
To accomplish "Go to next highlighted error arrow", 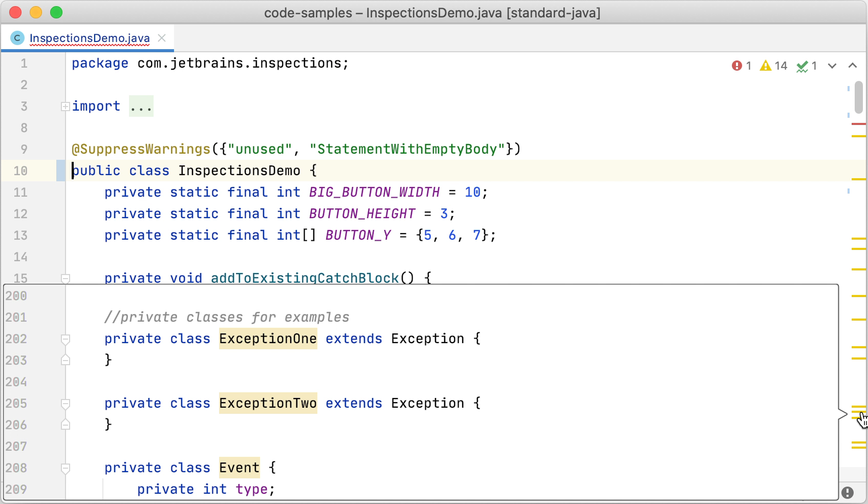I will 832,66.
